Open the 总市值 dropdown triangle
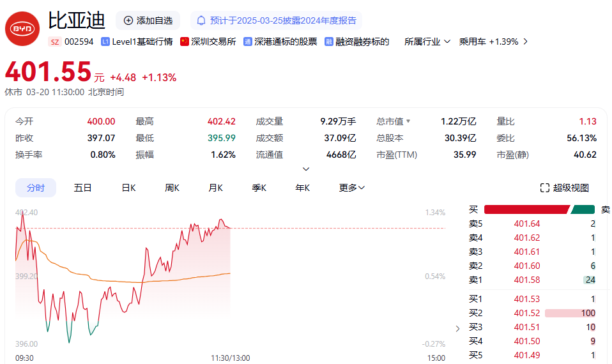 click(x=408, y=121)
